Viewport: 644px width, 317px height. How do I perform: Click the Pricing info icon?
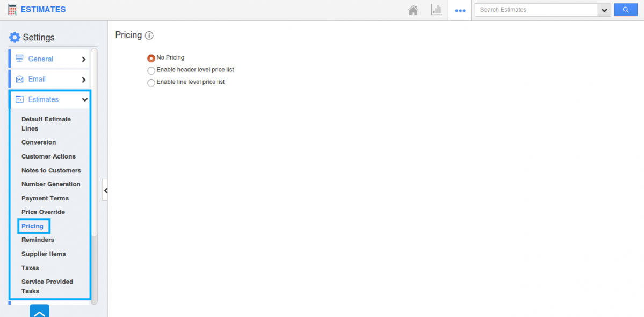pyautogui.click(x=149, y=35)
